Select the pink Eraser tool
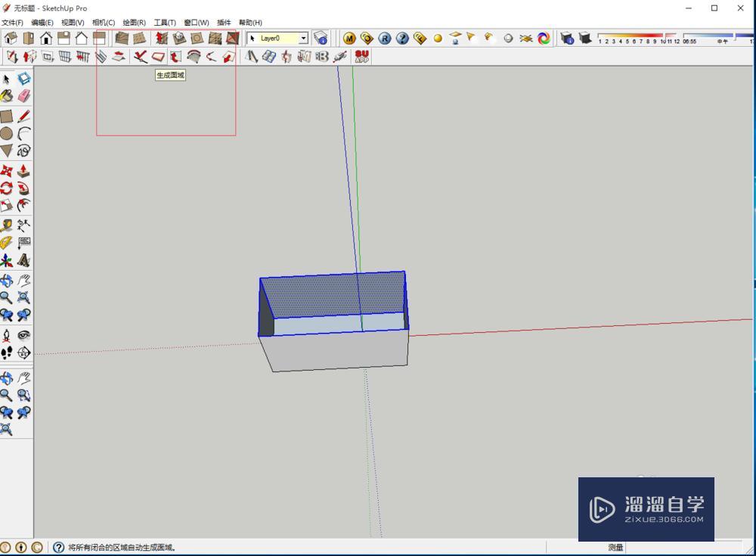 coord(23,97)
